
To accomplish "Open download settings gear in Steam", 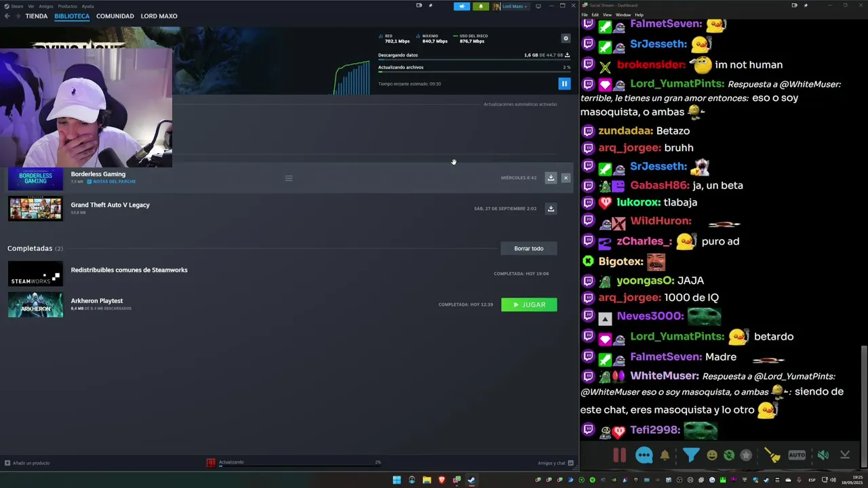I will point(566,39).
